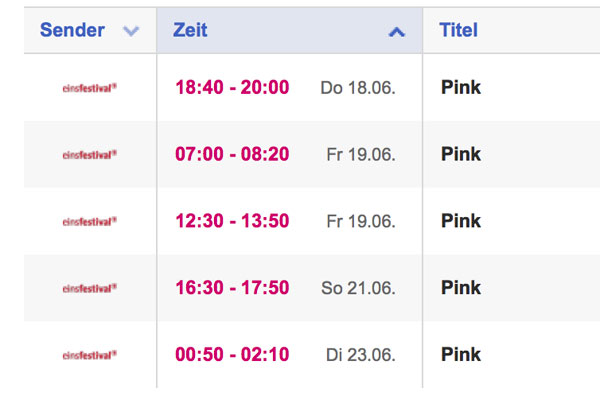Open Pink title at 12:30 - 13:50
This screenshot has width=600, height=396.
click(461, 221)
